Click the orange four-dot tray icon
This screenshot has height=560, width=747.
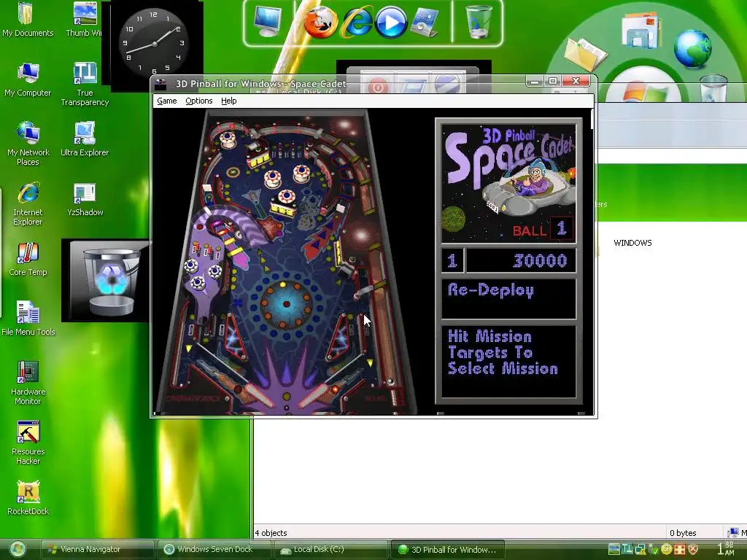(680, 549)
